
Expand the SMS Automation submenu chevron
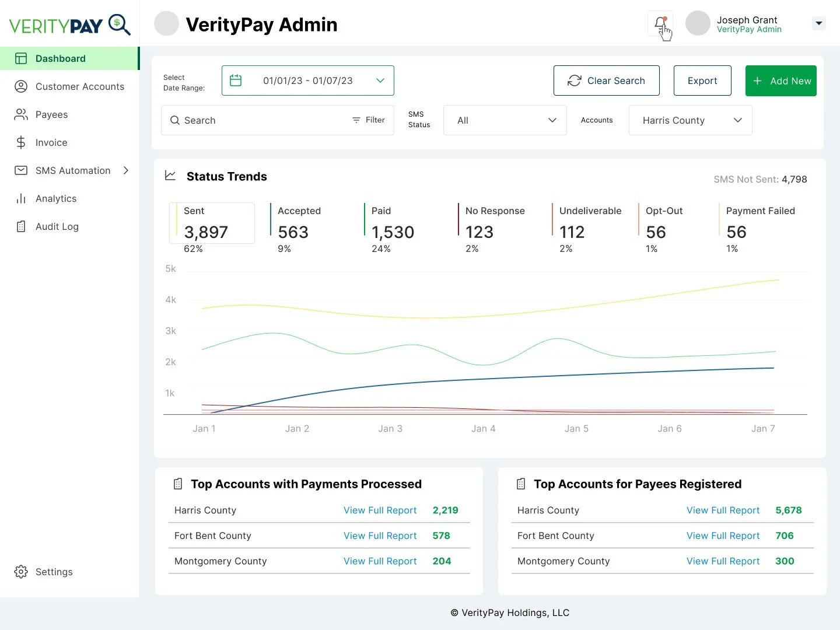pyautogui.click(x=126, y=170)
